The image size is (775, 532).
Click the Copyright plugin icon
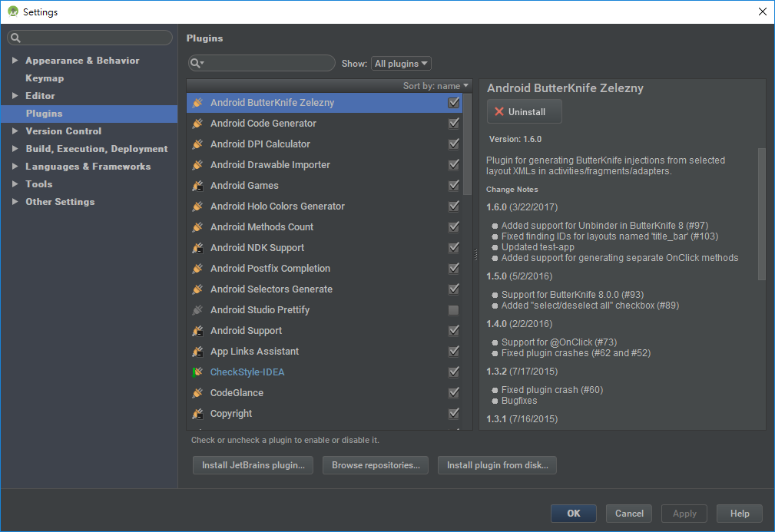pyautogui.click(x=197, y=414)
